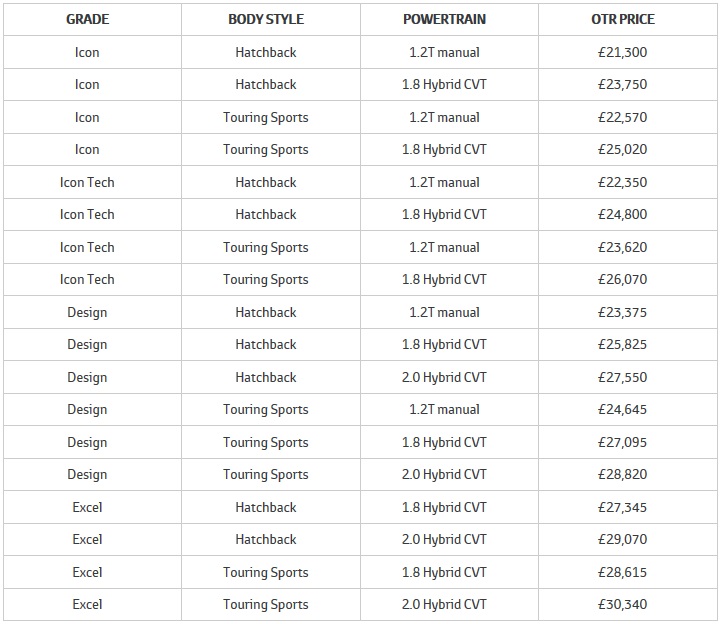721x624 pixels.
Task: Click the POWERTRAIN column header
Action: click(443, 20)
